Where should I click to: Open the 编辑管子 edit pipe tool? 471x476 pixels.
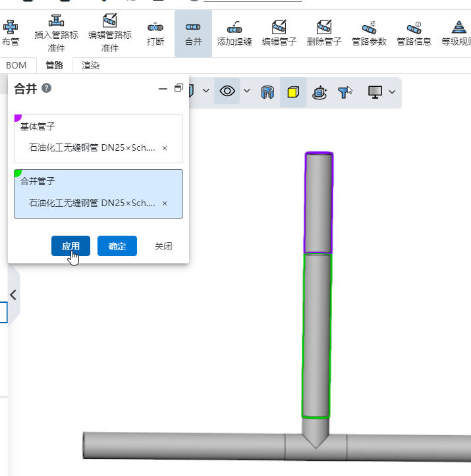coord(279,34)
